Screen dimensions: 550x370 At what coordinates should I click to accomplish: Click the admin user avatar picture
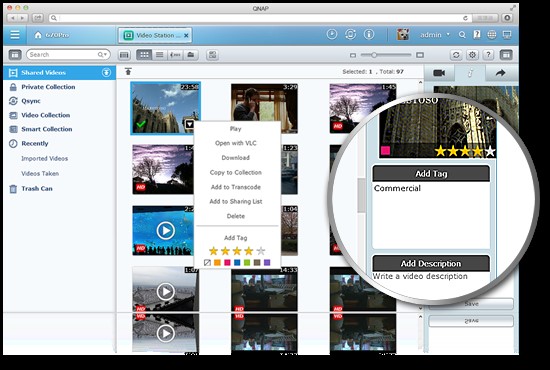tap(403, 34)
